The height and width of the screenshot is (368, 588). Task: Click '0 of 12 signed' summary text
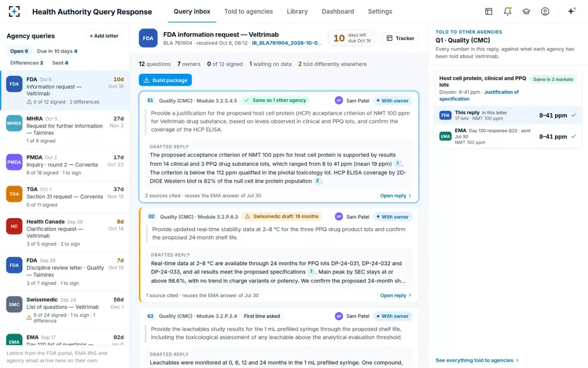click(225, 64)
